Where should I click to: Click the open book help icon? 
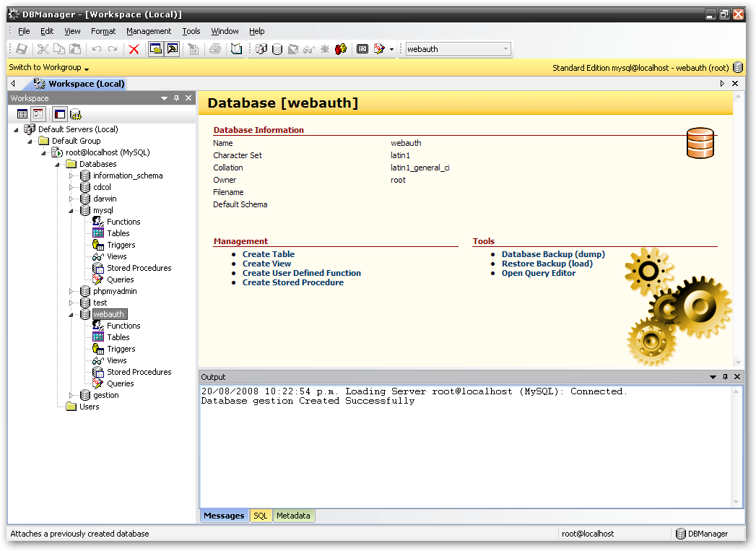(236, 48)
